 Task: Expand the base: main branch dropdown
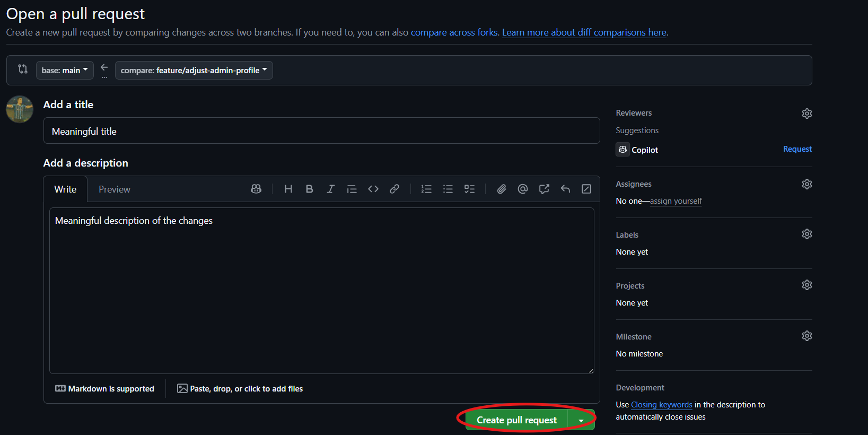(65, 70)
